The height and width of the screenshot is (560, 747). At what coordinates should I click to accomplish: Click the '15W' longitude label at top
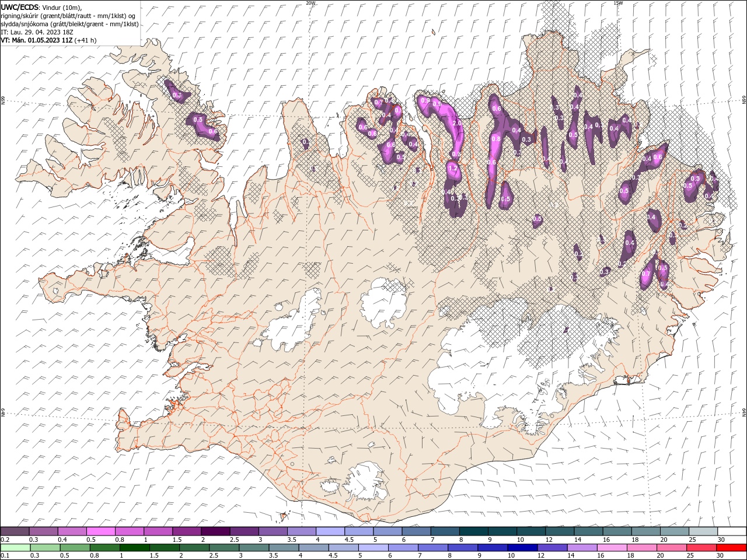click(x=618, y=3)
